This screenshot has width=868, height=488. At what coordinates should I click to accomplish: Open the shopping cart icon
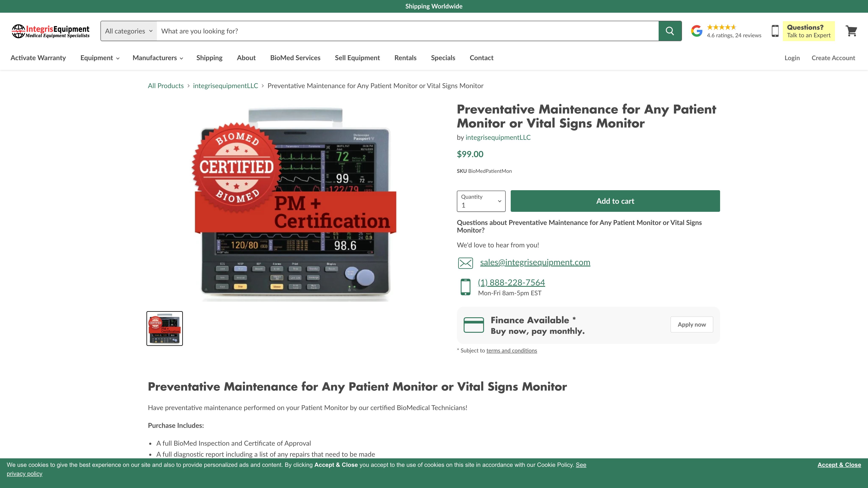tap(851, 31)
